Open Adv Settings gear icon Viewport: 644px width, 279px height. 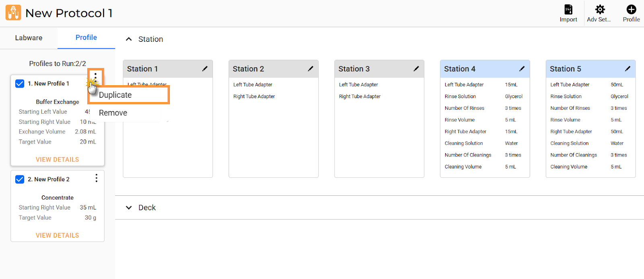pyautogui.click(x=600, y=10)
